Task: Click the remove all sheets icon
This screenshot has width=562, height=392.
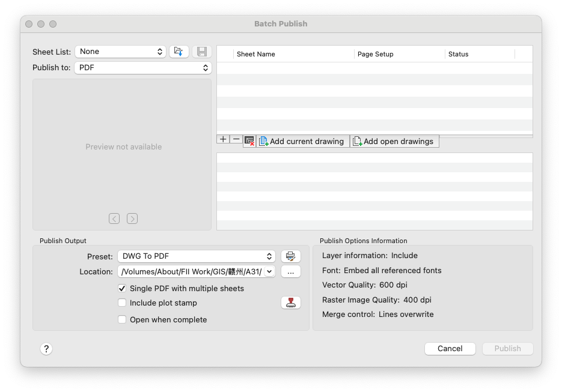Action: [249, 141]
